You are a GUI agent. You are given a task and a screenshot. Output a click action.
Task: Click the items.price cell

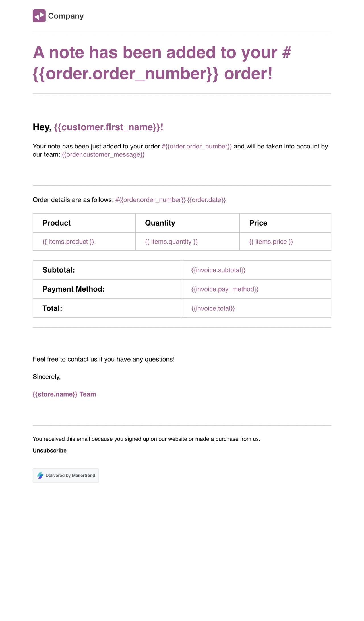click(271, 242)
